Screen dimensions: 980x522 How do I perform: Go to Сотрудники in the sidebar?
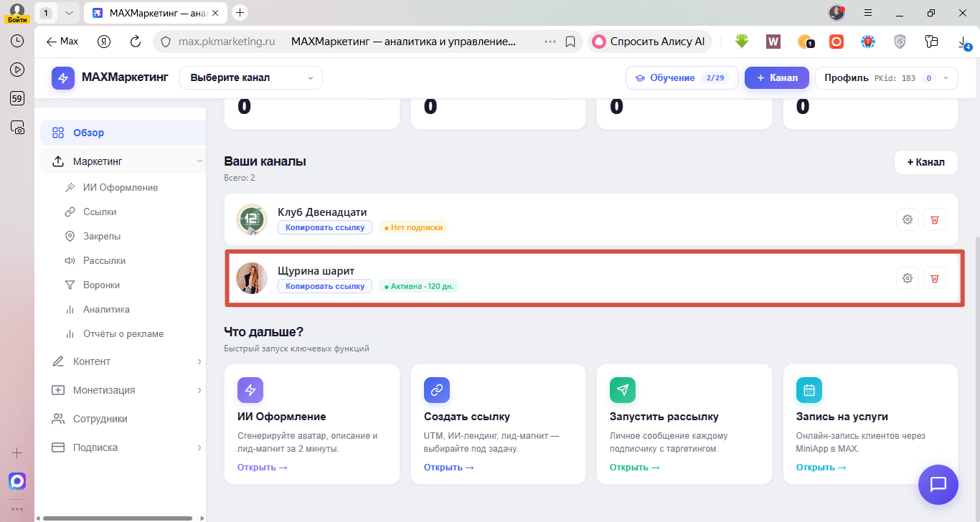(x=100, y=419)
